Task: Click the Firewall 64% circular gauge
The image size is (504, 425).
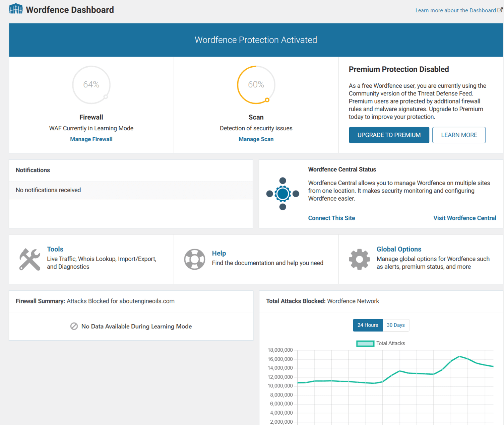Action: pos(91,85)
